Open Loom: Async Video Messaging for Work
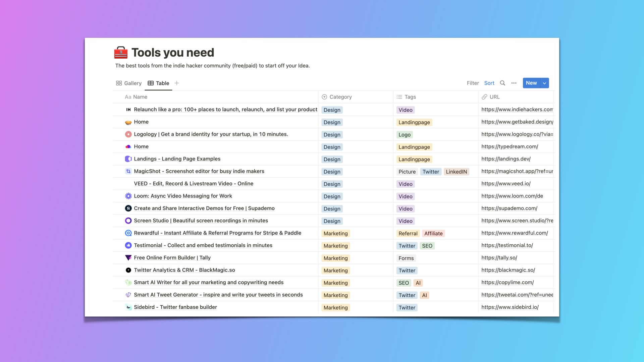 coord(183,196)
